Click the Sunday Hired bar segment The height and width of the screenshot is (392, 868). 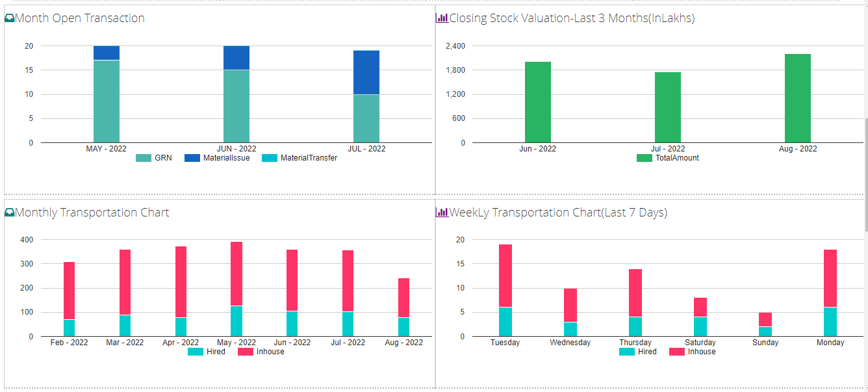point(765,332)
